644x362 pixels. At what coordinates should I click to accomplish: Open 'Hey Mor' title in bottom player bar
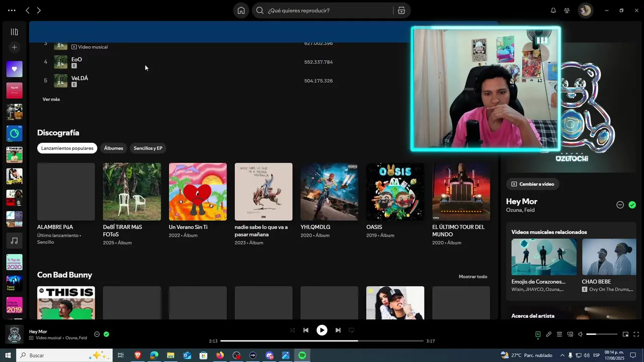click(x=38, y=332)
